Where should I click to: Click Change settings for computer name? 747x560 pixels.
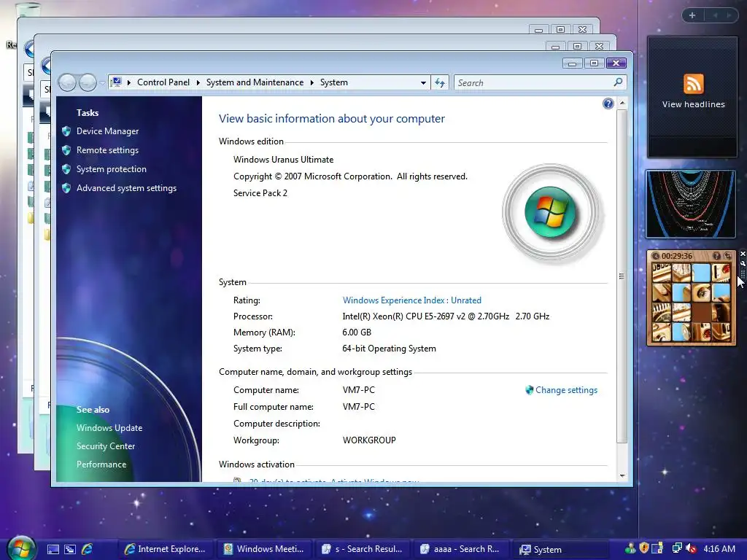click(566, 390)
